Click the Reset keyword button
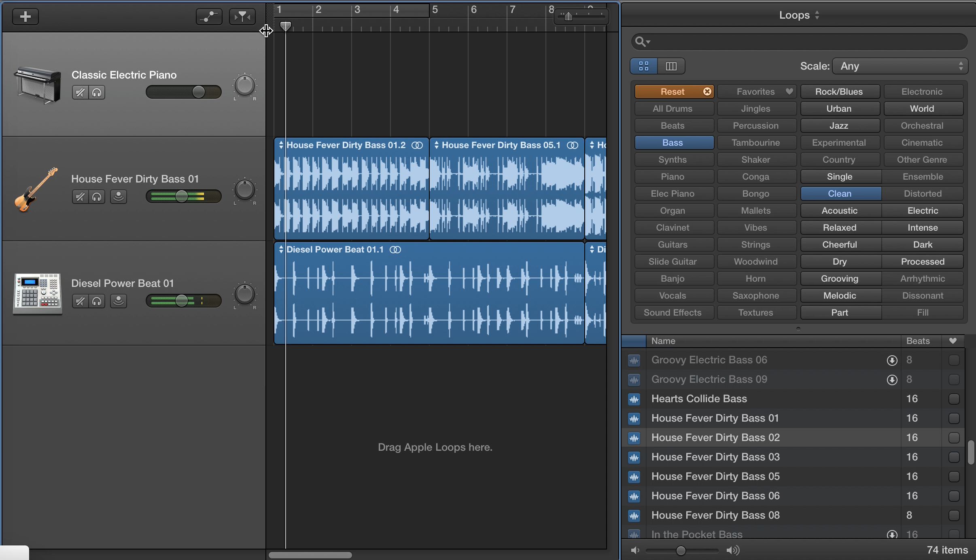Image resolution: width=976 pixels, height=560 pixels. coord(674,92)
